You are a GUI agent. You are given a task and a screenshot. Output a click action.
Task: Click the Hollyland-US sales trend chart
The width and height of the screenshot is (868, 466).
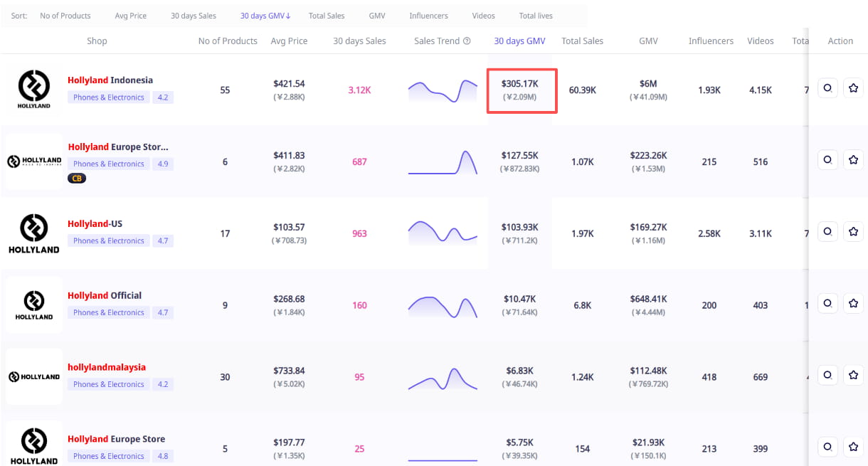(x=443, y=233)
